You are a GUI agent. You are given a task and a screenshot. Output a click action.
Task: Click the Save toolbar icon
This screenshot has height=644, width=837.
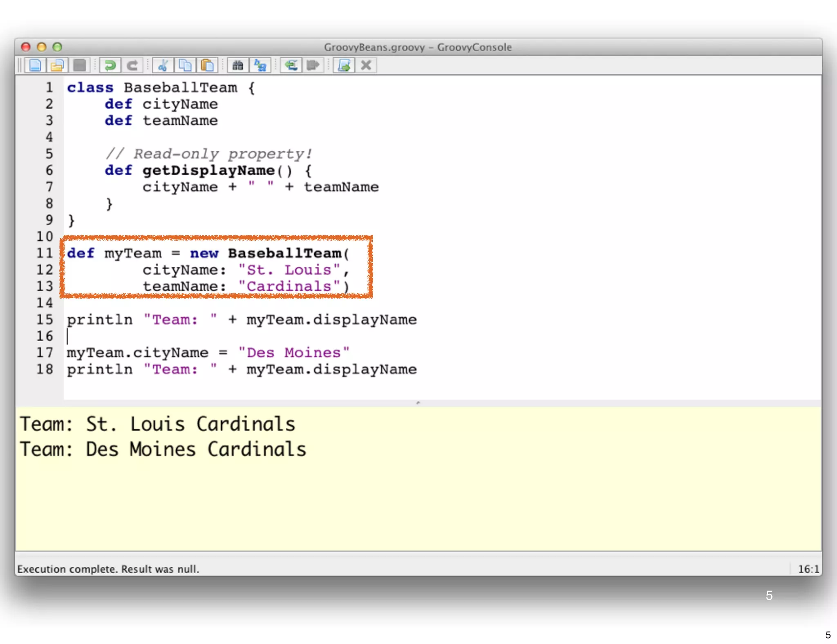(x=80, y=65)
